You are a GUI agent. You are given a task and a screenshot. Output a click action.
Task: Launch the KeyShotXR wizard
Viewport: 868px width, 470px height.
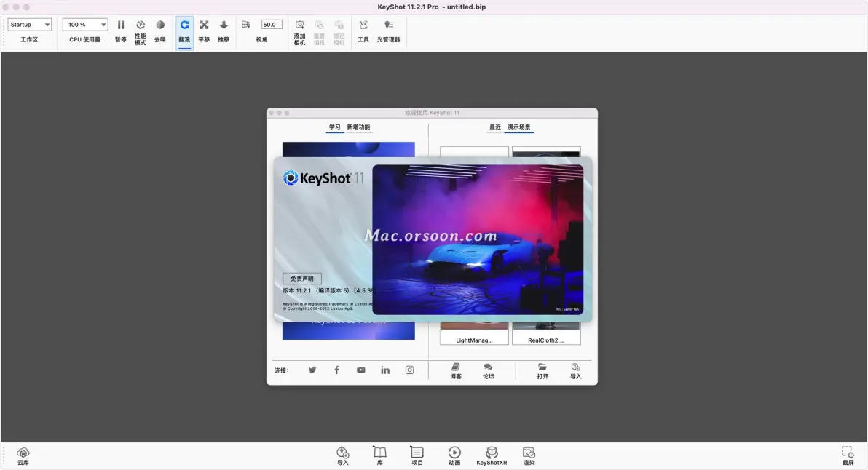tap(492, 456)
